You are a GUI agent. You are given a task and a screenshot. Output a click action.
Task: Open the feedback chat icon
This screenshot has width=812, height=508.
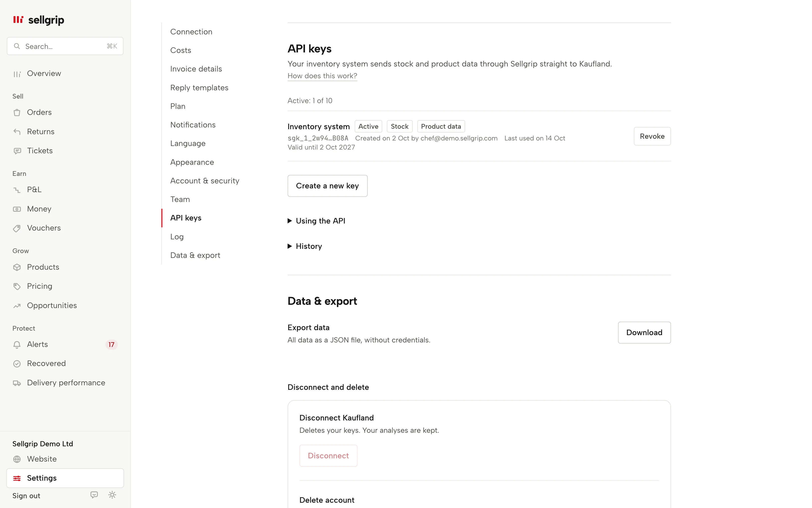click(x=94, y=495)
